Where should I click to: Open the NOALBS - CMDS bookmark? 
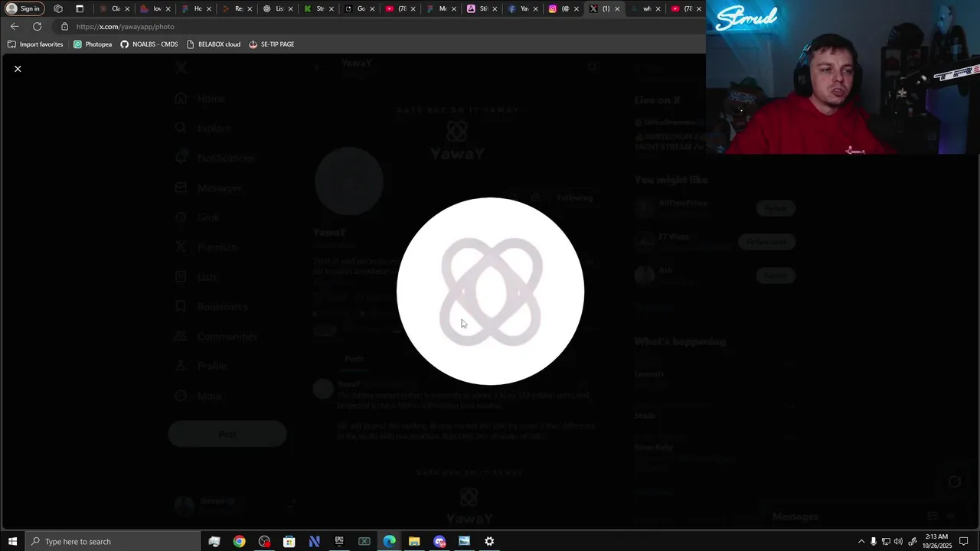[x=149, y=44]
